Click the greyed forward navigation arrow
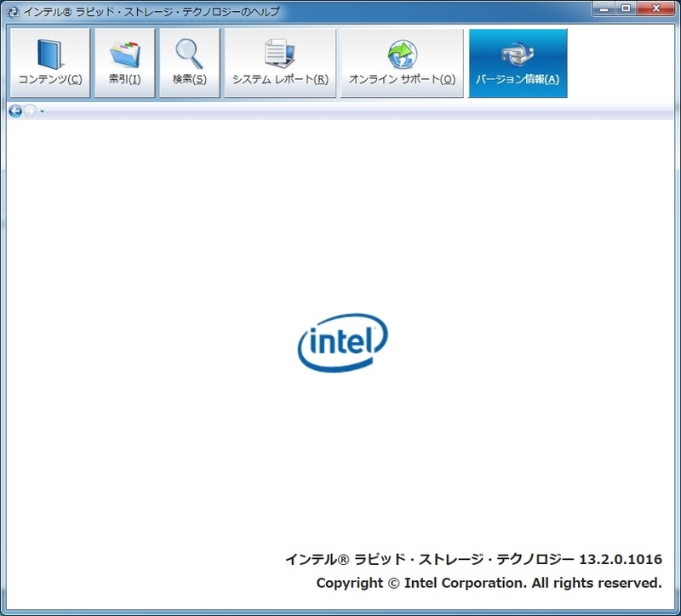The width and height of the screenshot is (681, 616). pyautogui.click(x=30, y=111)
